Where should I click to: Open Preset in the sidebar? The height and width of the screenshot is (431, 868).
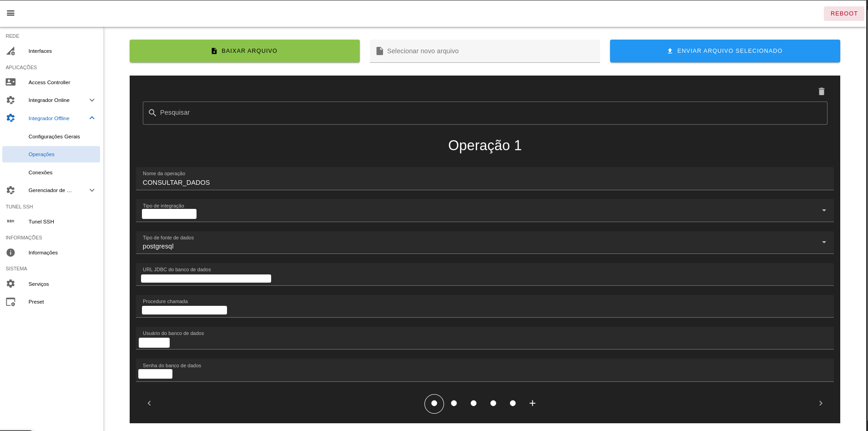(x=36, y=302)
